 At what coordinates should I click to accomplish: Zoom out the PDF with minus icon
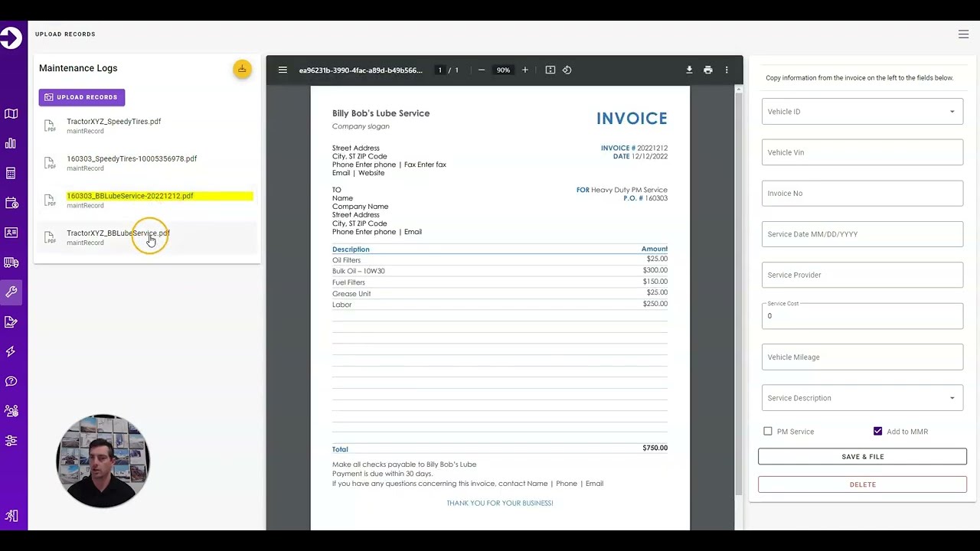coord(481,70)
